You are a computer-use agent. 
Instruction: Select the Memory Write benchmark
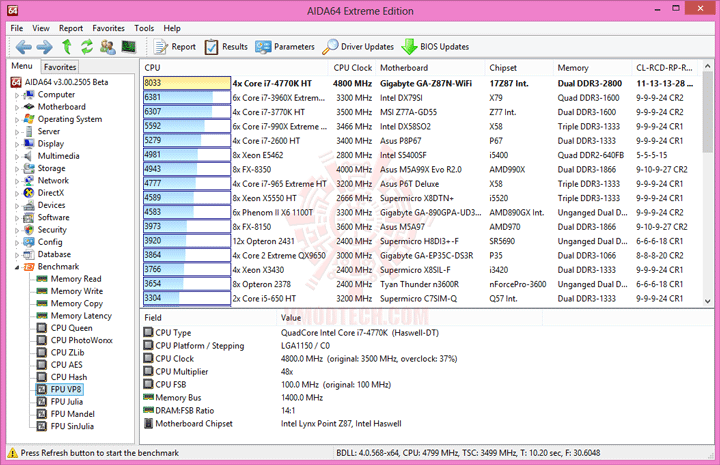(77, 291)
